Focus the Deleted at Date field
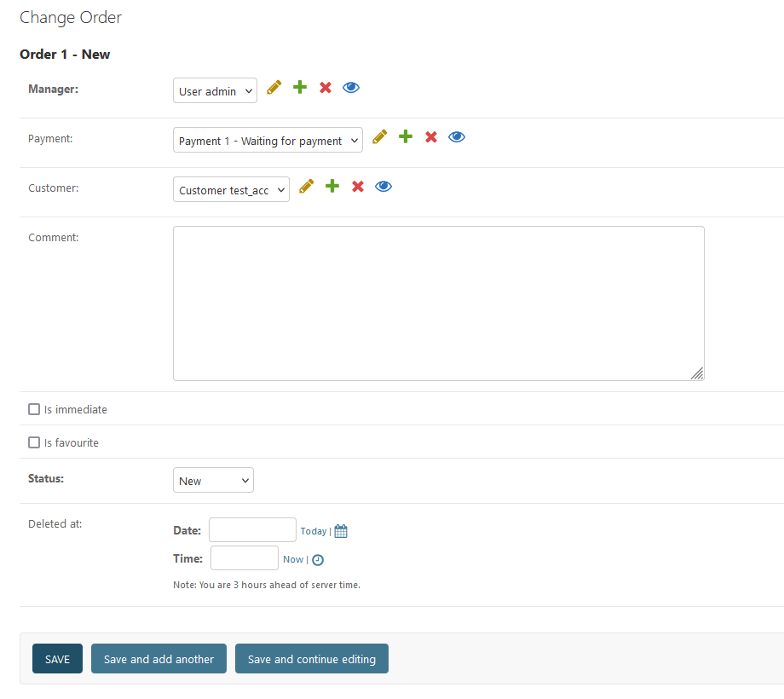This screenshot has height=699, width=784. click(252, 530)
